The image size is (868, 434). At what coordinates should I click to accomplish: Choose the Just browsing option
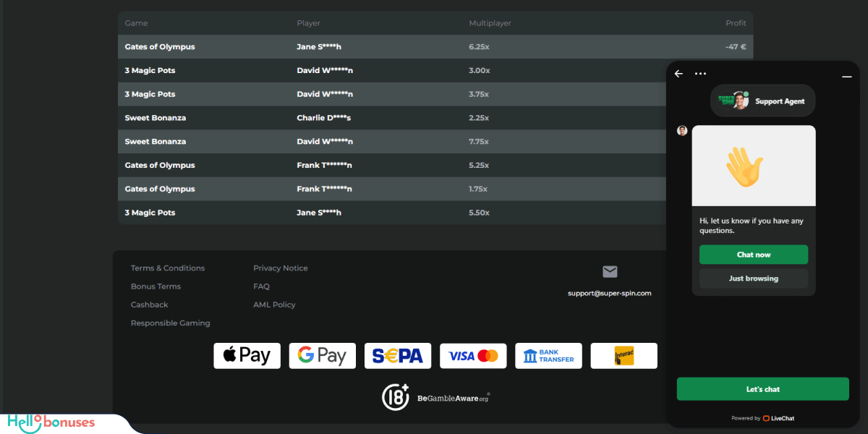[x=754, y=278]
